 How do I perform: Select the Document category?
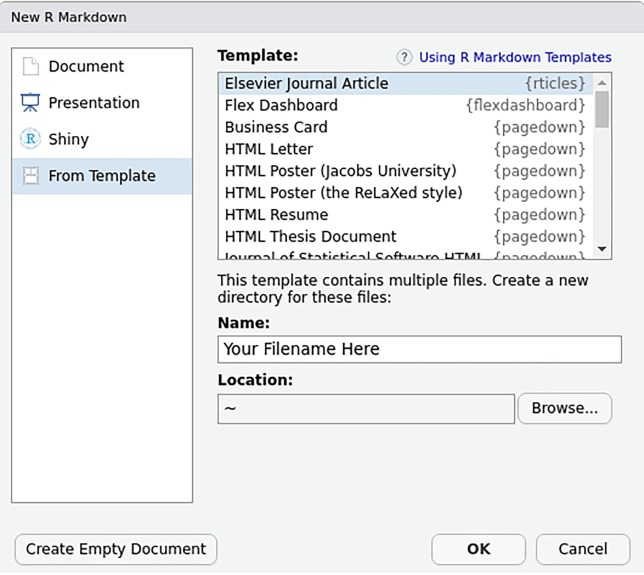pos(102,67)
